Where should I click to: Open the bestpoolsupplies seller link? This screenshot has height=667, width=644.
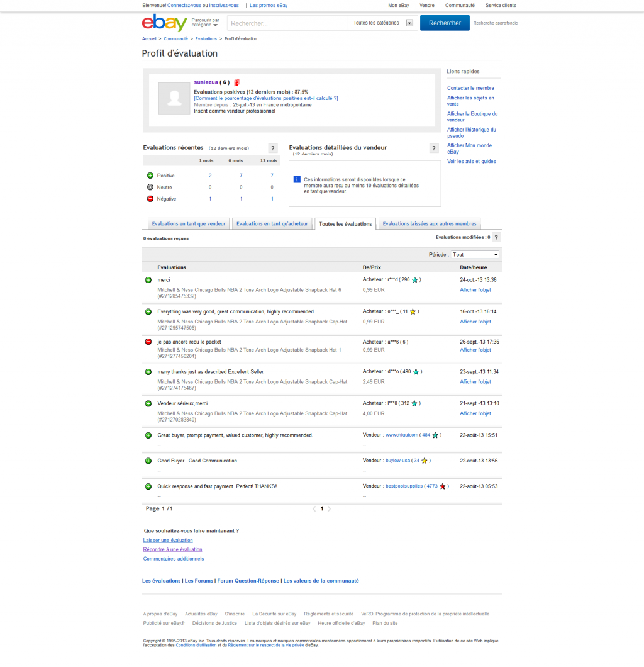point(404,486)
